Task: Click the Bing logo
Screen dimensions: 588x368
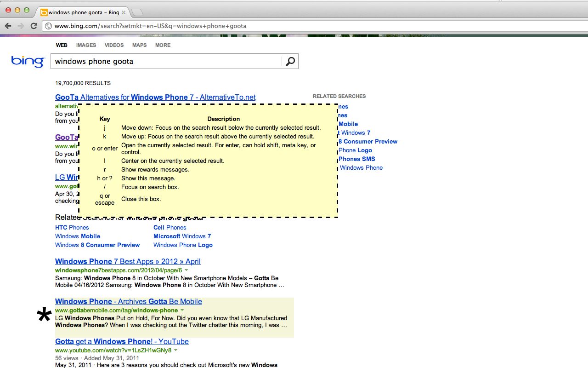Action: (x=28, y=62)
